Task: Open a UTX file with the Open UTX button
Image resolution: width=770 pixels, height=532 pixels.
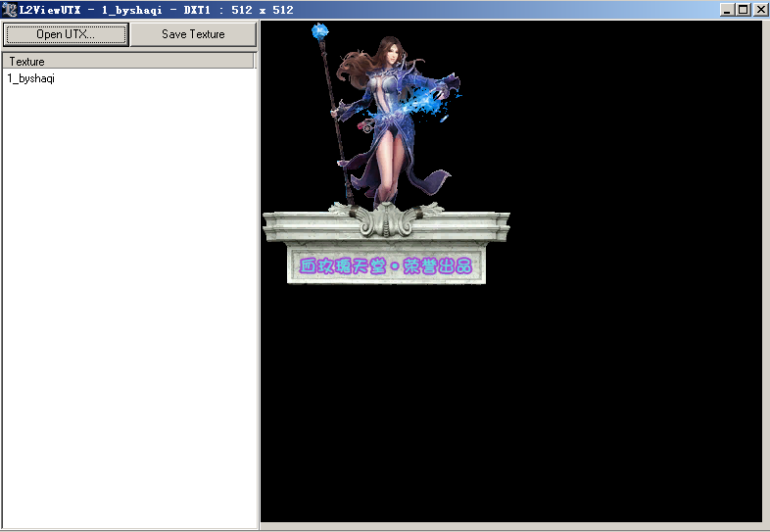Action: [66, 34]
